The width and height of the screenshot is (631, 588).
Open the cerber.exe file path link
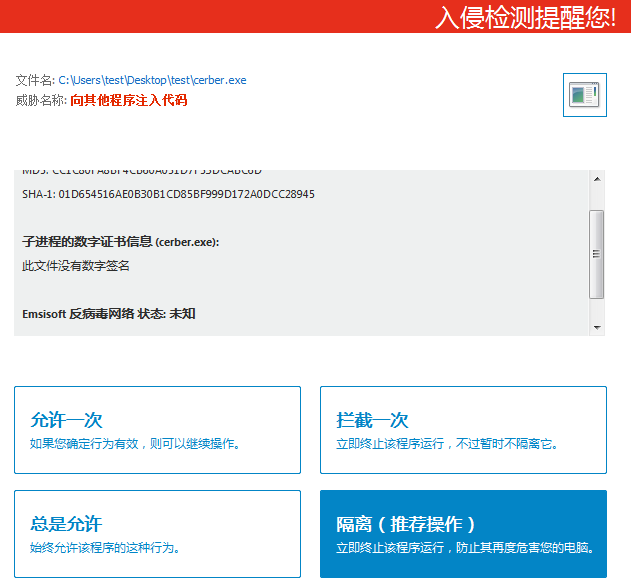pos(153,80)
